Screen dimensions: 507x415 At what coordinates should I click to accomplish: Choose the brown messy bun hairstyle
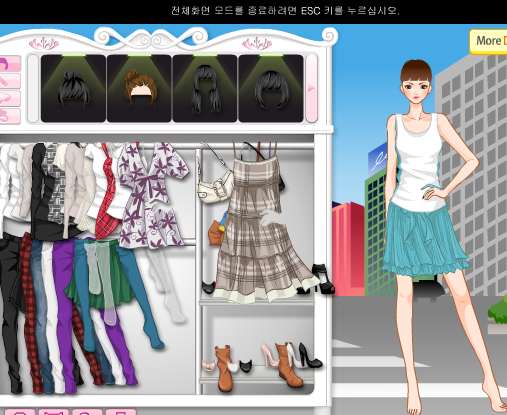[x=139, y=89]
